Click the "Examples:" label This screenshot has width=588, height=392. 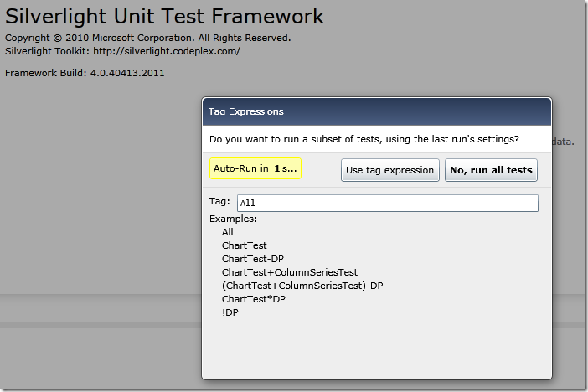tap(233, 219)
